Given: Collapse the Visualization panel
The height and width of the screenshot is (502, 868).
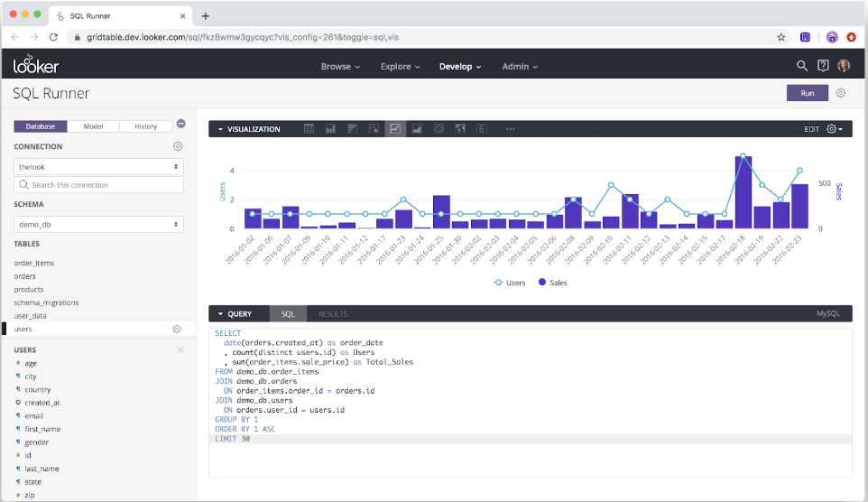Looking at the screenshot, I should tap(221, 129).
